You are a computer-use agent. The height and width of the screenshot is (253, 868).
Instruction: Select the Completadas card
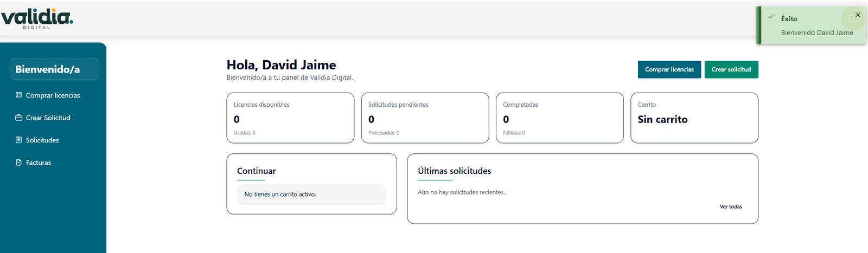[x=559, y=118]
